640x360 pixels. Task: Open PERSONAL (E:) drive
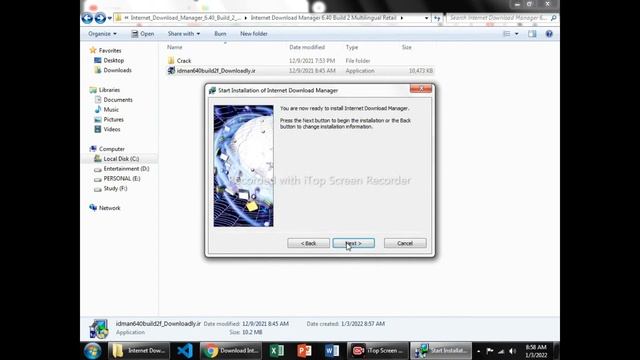[x=122, y=179]
